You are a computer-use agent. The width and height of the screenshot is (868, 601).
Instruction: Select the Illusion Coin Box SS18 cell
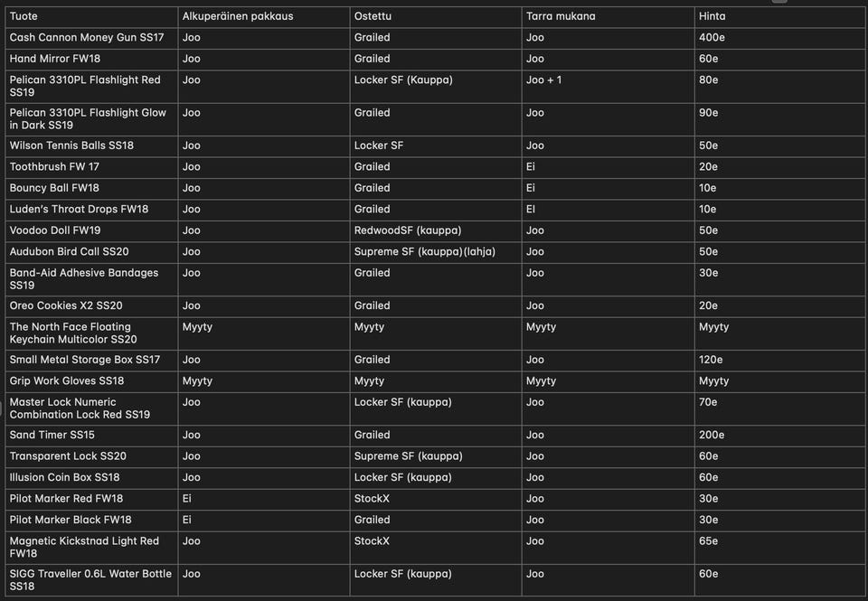click(64, 477)
